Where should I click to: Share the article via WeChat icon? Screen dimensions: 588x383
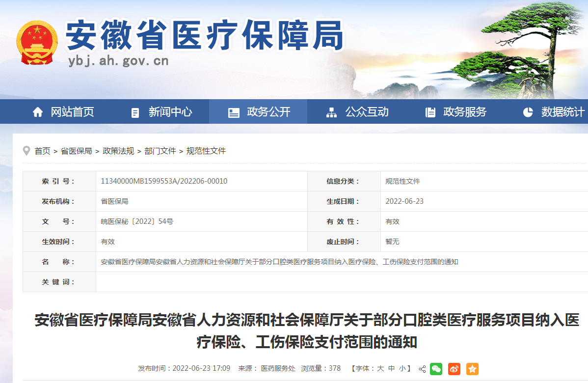(436, 369)
